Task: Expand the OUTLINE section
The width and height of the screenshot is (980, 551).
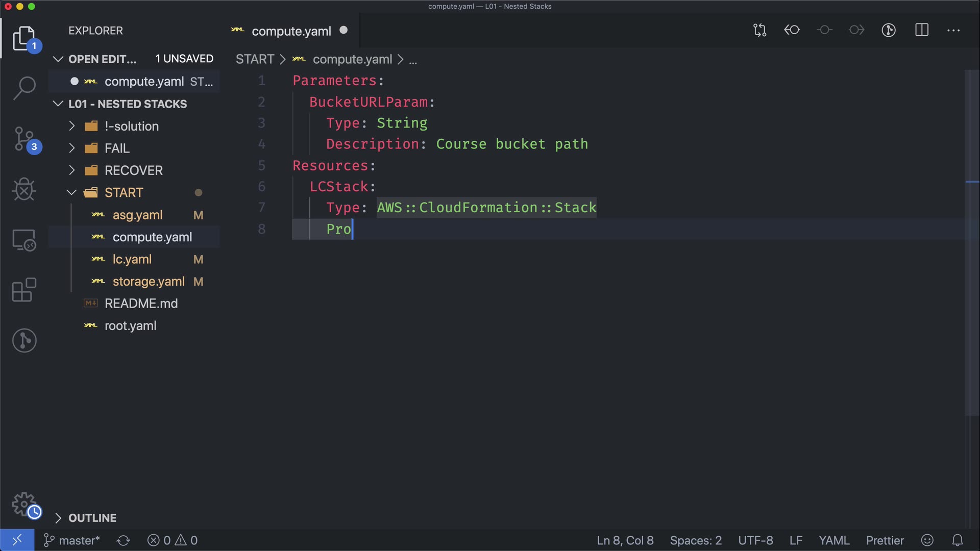Action: pos(92,518)
